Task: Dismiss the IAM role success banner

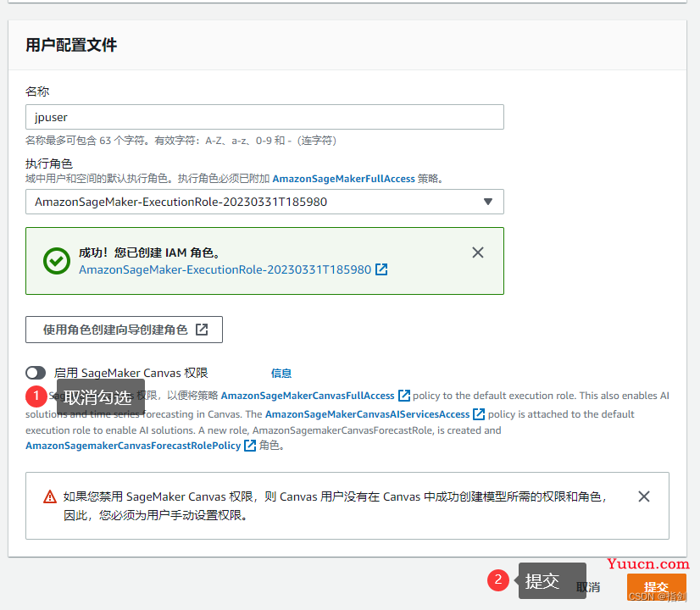Action: coord(478,252)
